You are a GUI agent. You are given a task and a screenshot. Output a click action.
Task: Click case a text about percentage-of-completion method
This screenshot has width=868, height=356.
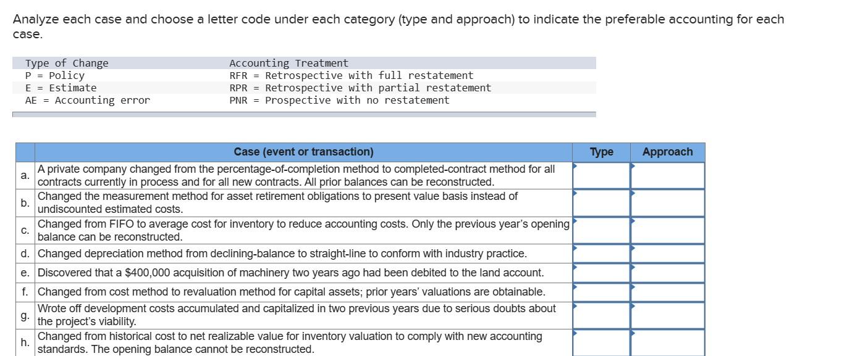point(297,175)
